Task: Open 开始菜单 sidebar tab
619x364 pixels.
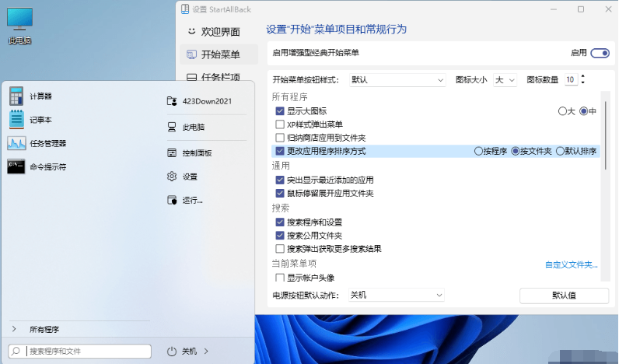Action: [219, 54]
